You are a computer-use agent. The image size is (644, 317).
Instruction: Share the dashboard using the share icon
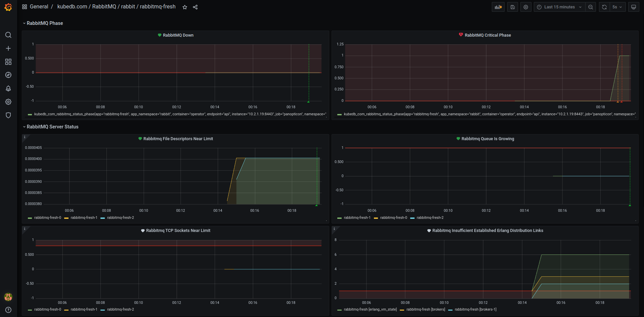coord(195,7)
